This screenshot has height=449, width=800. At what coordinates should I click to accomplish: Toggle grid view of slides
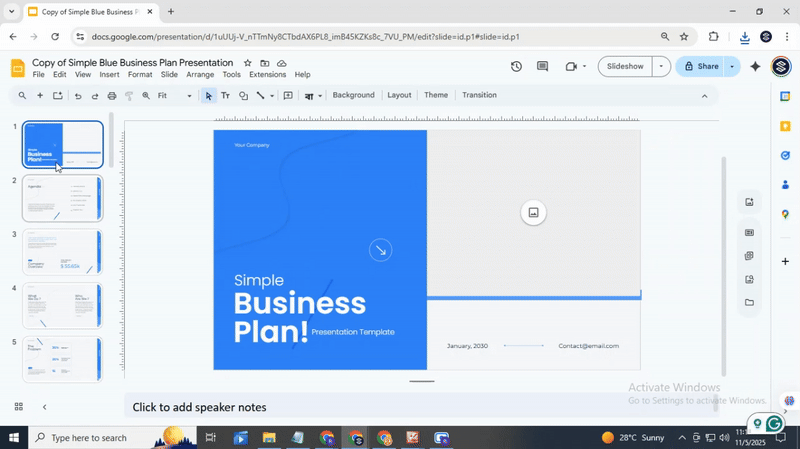pyautogui.click(x=18, y=407)
